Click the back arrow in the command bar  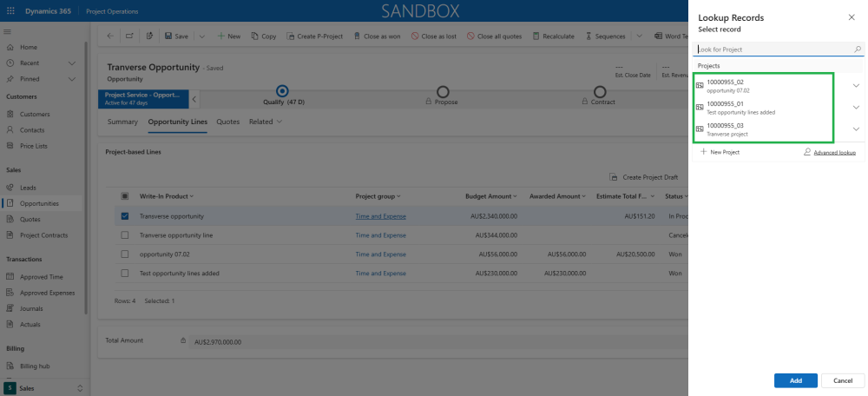110,36
